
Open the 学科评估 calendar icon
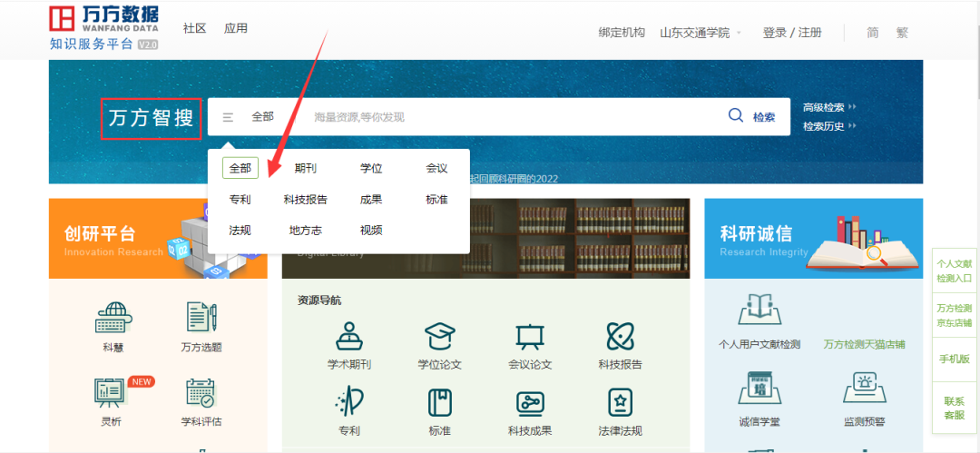coord(201,394)
